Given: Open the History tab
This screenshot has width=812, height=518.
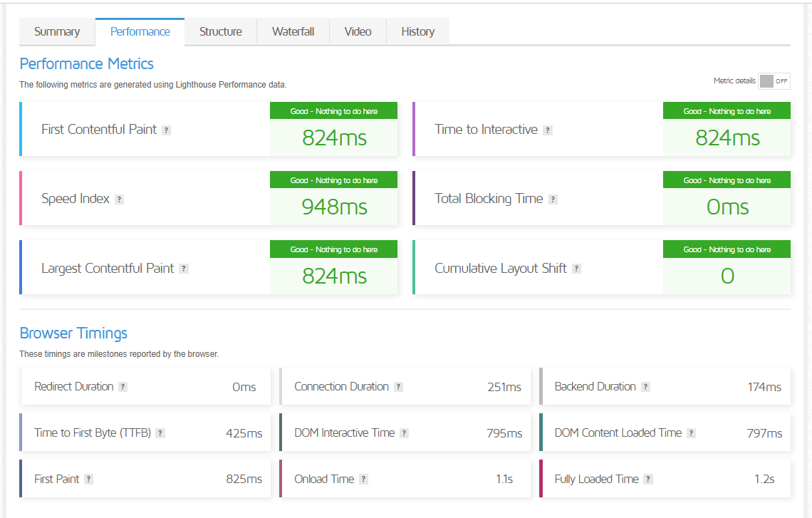Looking at the screenshot, I should point(418,31).
